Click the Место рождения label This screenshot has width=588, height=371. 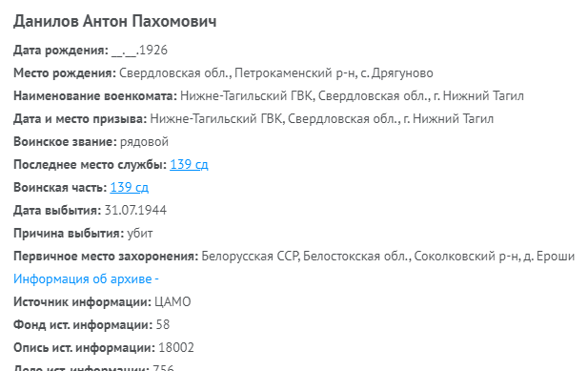click(x=65, y=72)
